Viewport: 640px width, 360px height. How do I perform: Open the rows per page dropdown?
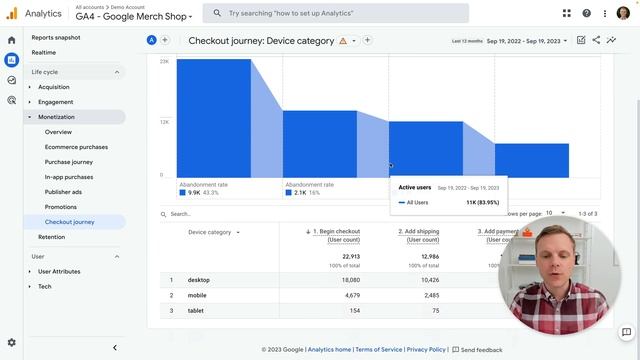[x=556, y=213]
